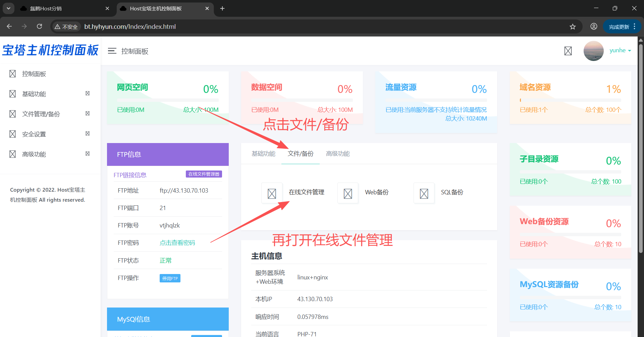
Task: Click the header icon left of the avatar
Action: 568,51
